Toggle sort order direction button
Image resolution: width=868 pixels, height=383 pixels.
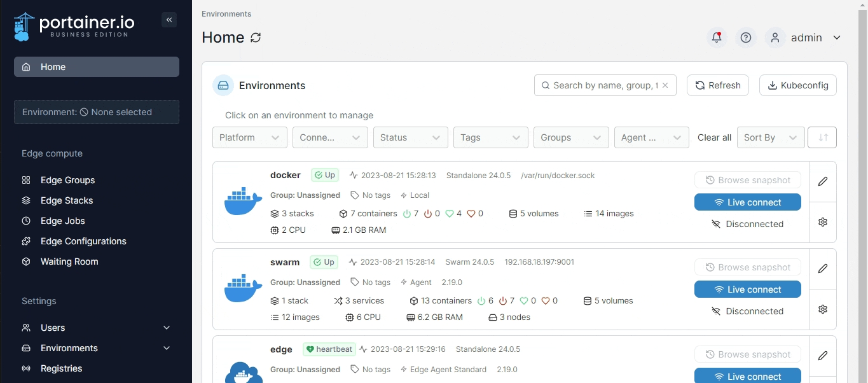tap(822, 137)
